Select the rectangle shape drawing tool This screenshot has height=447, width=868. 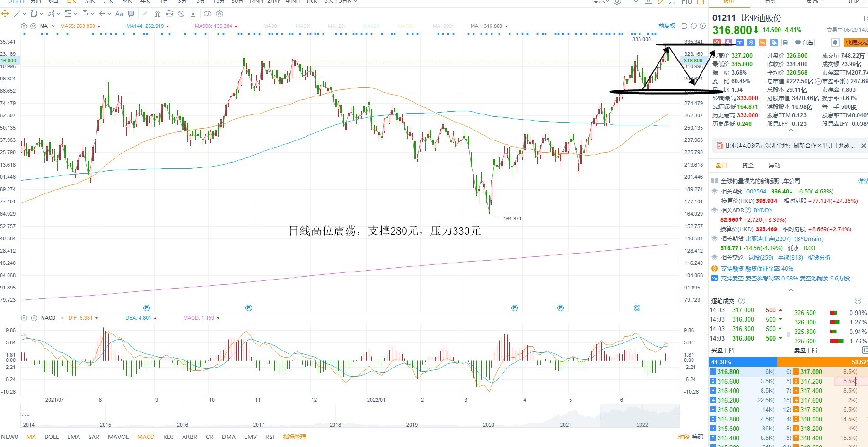point(34,14)
